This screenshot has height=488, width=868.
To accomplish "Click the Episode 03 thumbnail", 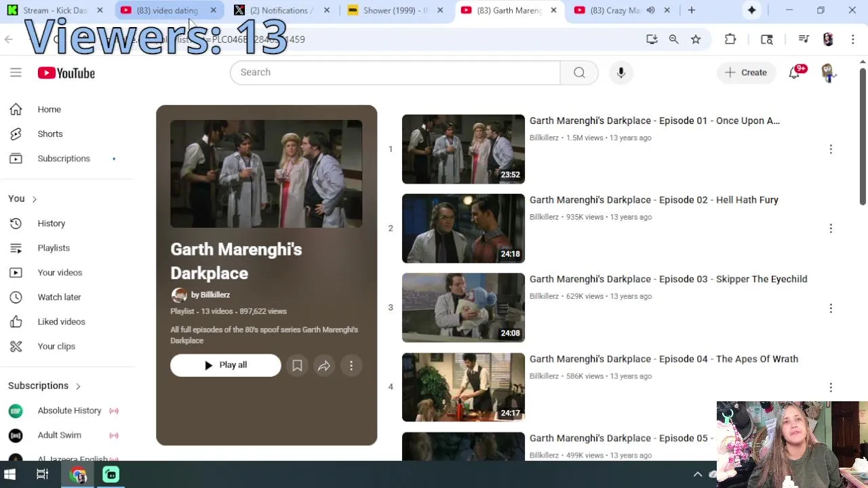I will (463, 308).
